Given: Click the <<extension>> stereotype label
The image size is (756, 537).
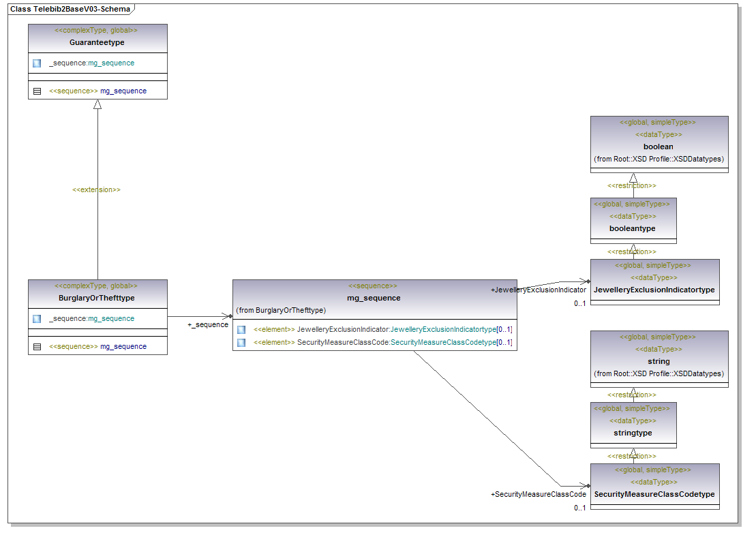Looking at the screenshot, I should (x=96, y=189).
